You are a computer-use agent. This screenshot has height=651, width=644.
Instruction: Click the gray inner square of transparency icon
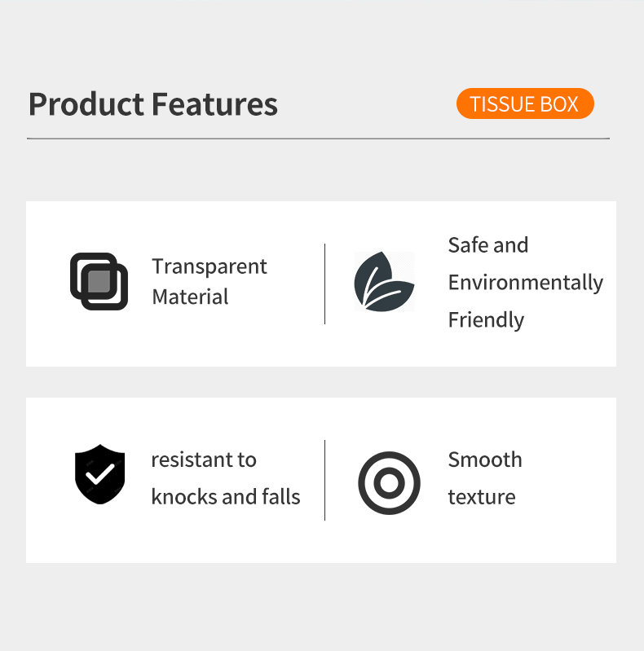(x=99, y=281)
